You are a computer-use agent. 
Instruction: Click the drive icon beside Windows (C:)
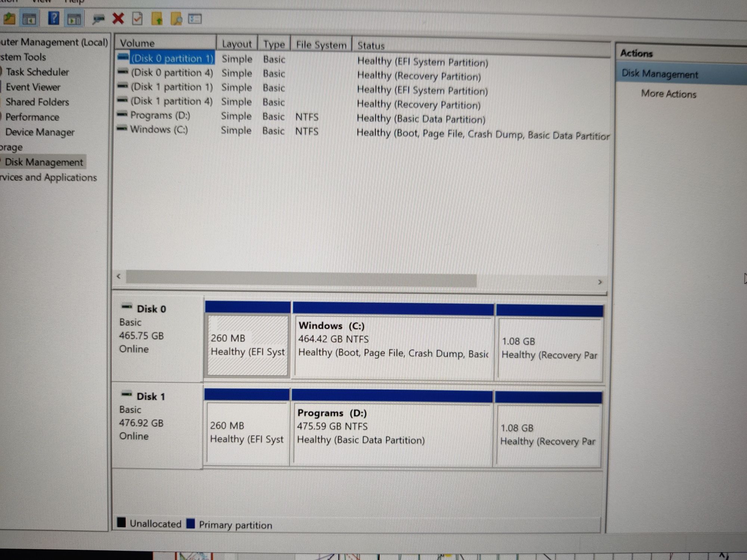(x=122, y=128)
